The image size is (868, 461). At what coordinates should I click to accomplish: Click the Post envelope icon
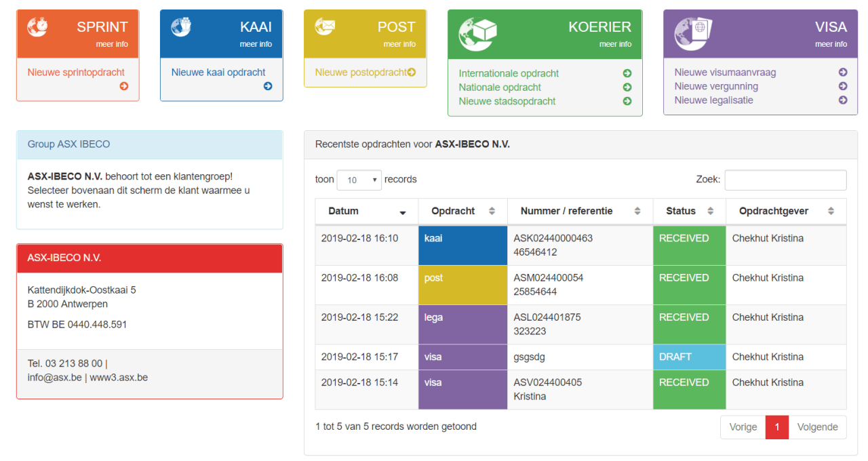325,26
